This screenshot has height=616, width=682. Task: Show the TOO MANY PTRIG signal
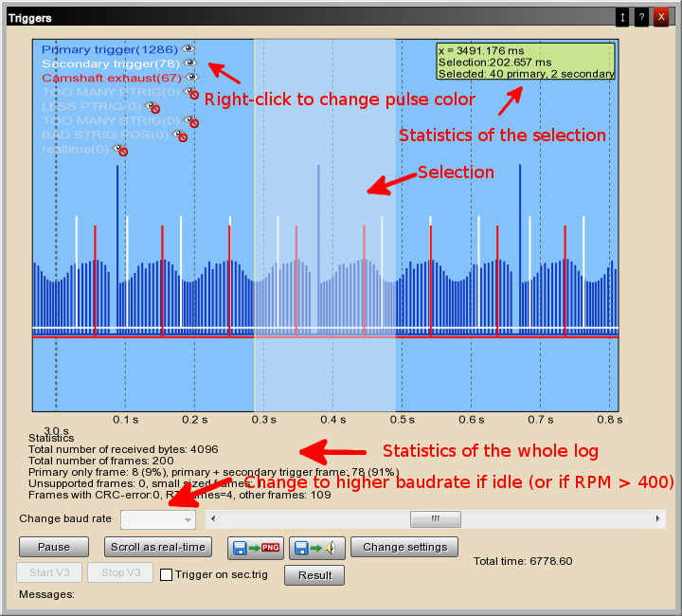(x=191, y=93)
